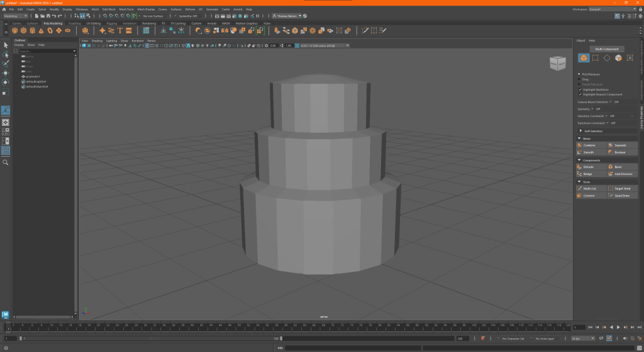Toggle the Highlight Backfaces checkbox
This screenshot has width=644, height=352.
580,89
